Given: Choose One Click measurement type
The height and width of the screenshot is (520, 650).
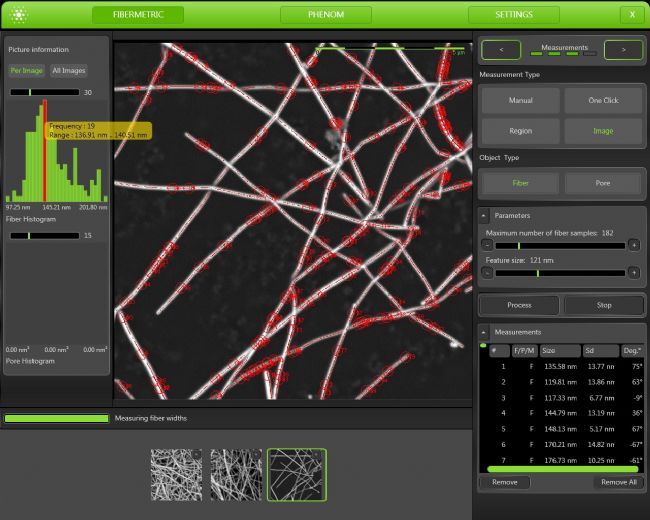Looking at the screenshot, I should (603, 101).
